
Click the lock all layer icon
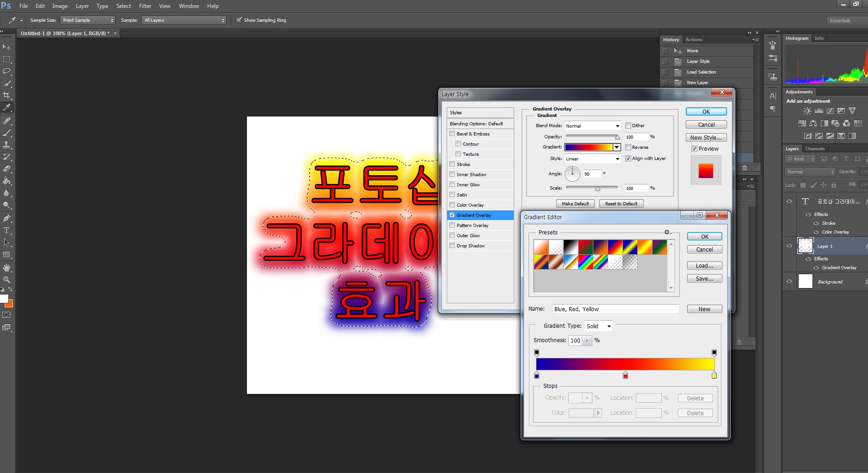tap(834, 185)
